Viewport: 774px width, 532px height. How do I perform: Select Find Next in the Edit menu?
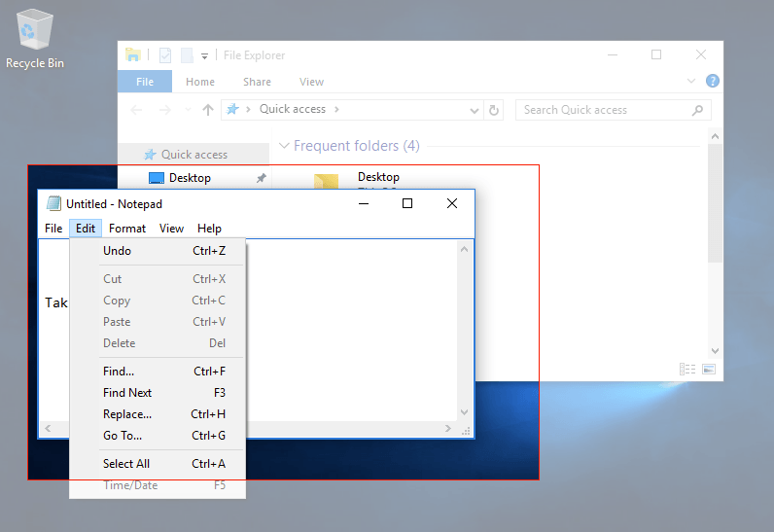[127, 393]
